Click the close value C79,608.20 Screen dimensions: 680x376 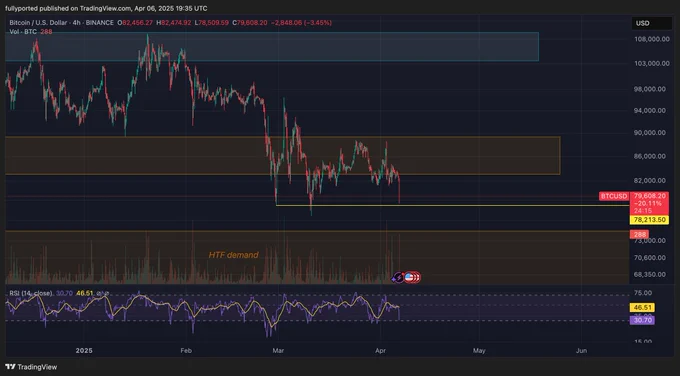tap(250, 23)
